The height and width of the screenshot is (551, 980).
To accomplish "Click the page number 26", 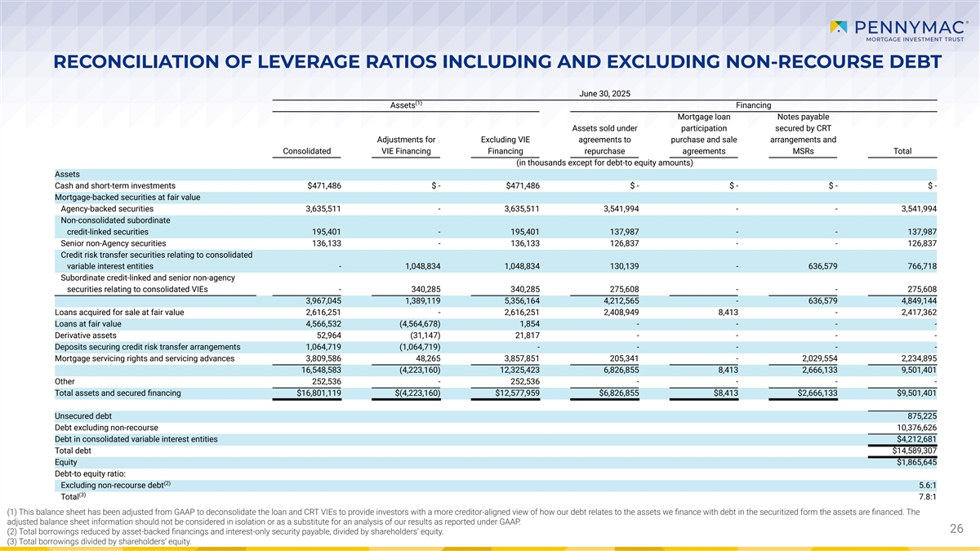I will pos(956,530).
